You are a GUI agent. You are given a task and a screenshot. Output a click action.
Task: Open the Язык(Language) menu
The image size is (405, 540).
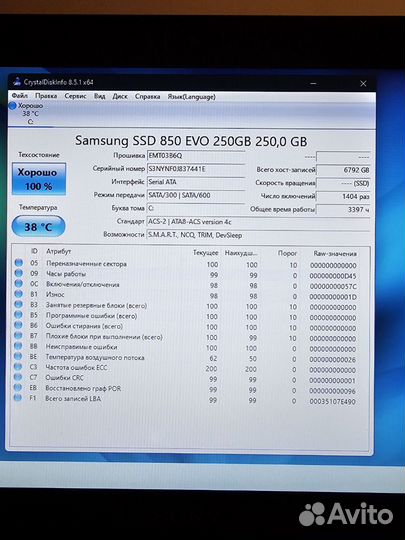[x=191, y=97]
